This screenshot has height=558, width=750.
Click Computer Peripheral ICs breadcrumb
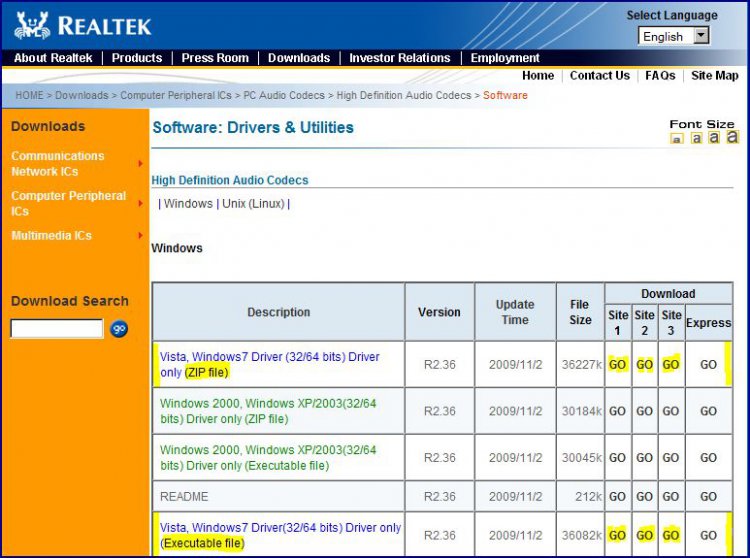point(176,95)
